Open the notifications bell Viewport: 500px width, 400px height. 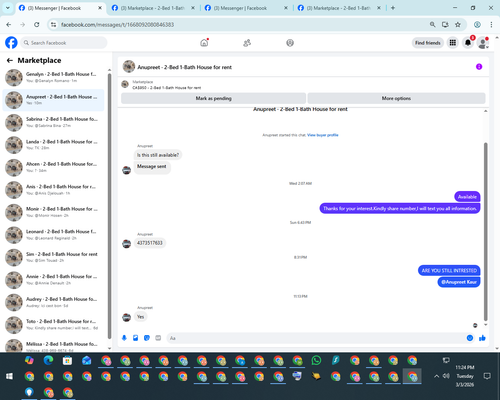(x=468, y=43)
